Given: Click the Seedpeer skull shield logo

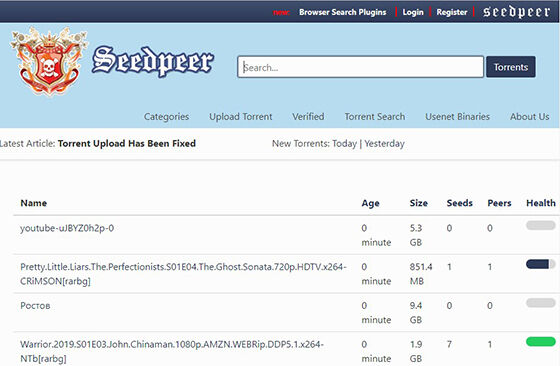Looking at the screenshot, I should (49, 61).
